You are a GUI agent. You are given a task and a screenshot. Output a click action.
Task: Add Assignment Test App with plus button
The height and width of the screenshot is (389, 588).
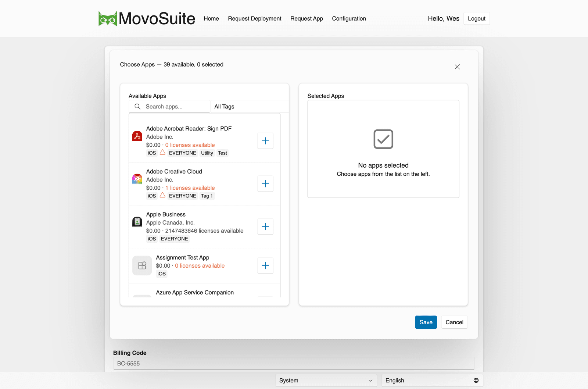(x=265, y=265)
